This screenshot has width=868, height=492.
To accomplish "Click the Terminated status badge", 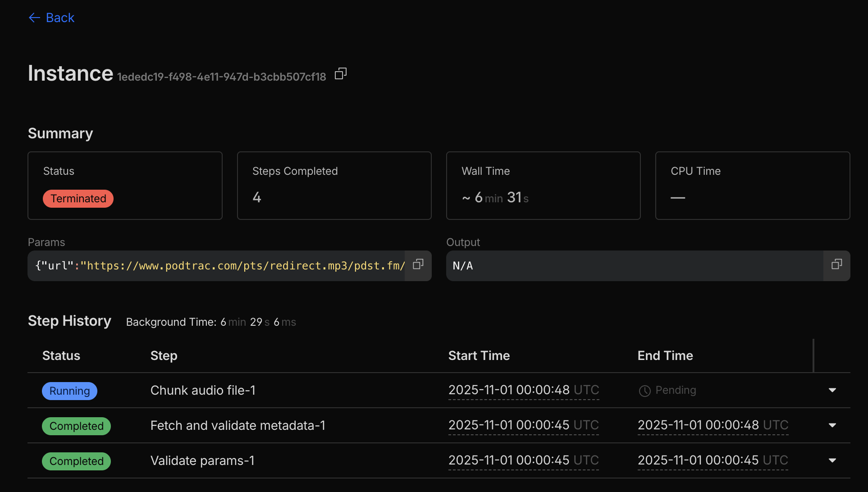I will pos(78,199).
